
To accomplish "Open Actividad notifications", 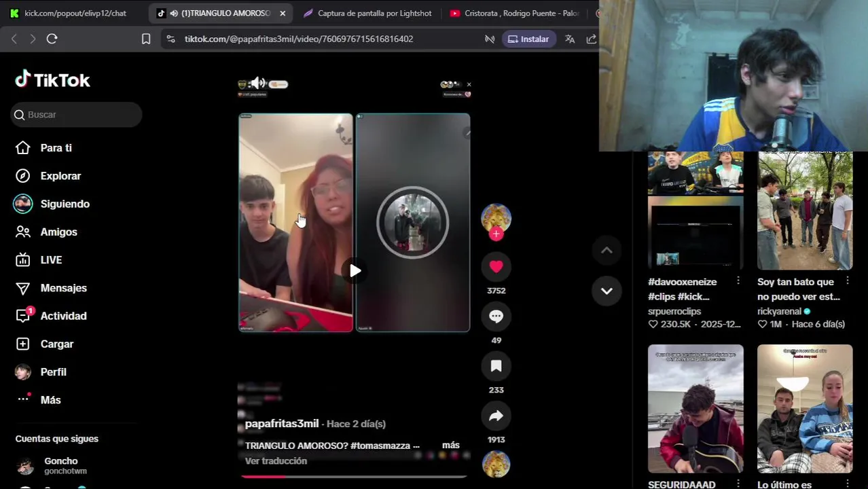I will click(63, 316).
